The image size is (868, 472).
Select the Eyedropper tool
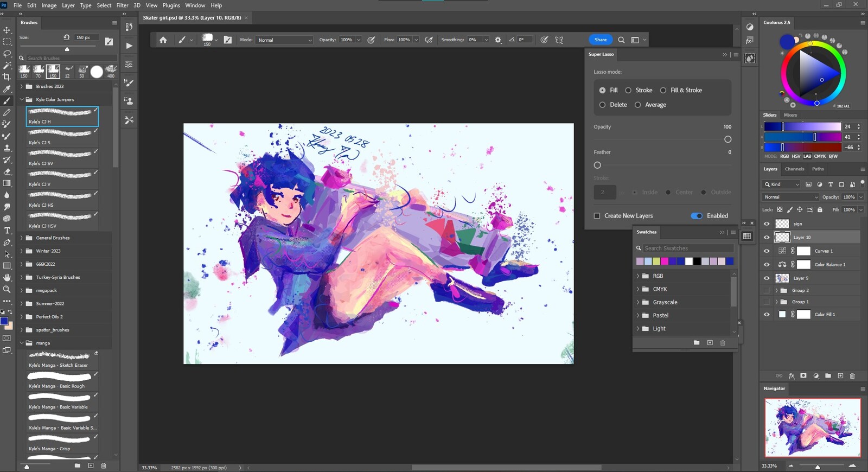[7, 88]
